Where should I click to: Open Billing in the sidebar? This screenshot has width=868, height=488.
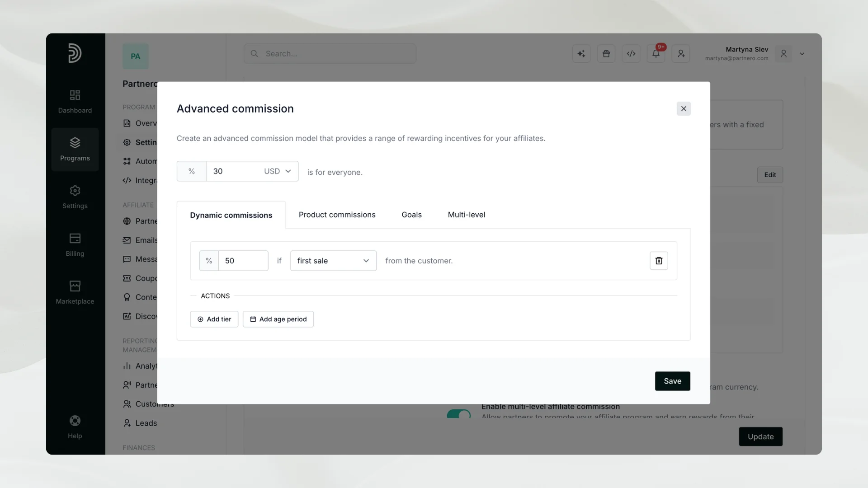pos(75,245)
